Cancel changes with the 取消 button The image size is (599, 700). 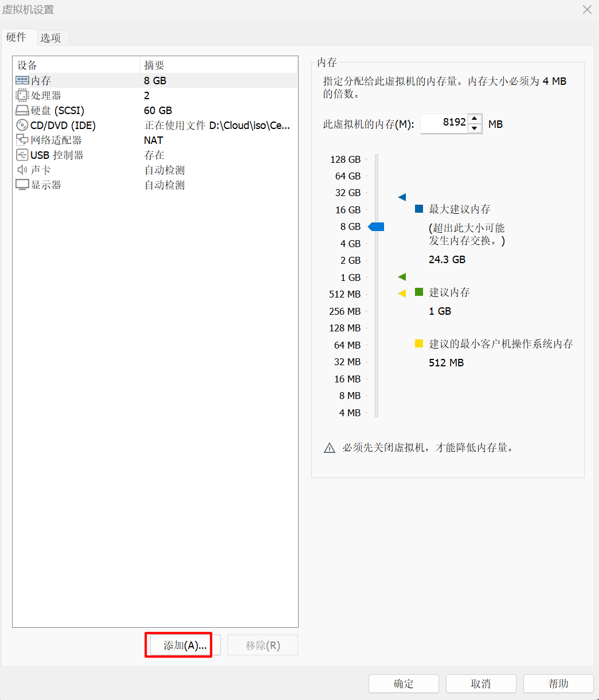[x=481, y=683]
